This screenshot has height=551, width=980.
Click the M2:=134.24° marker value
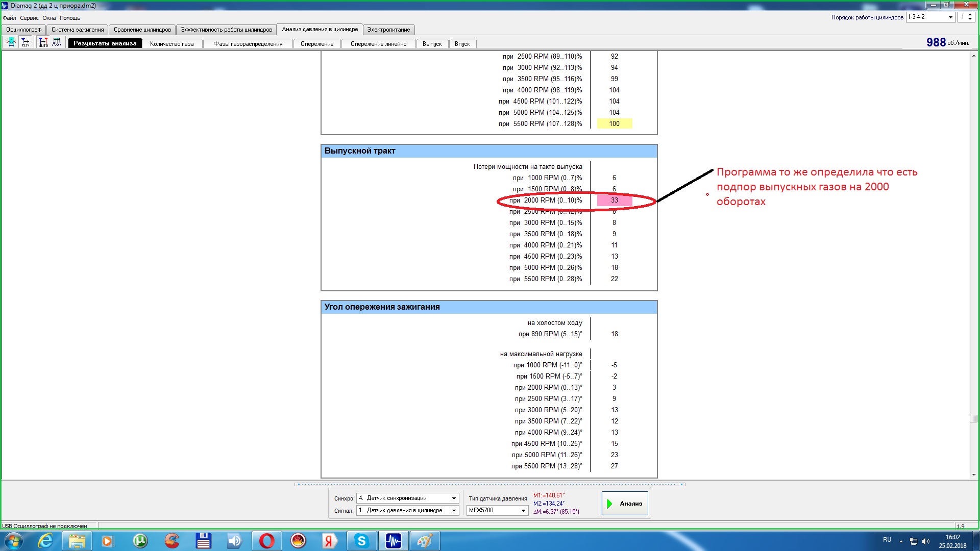pyautogui.click(x=549, y=504)
